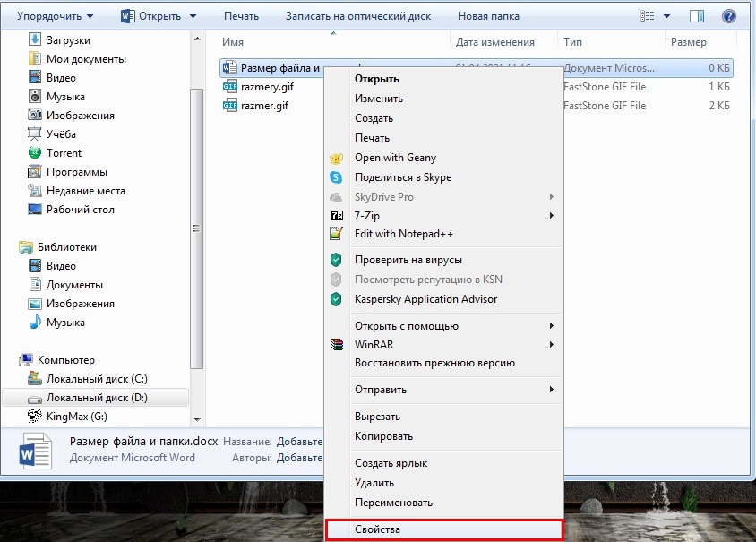Click the Новая папка button
The image size is (756, 542).
tap(485, 16)
